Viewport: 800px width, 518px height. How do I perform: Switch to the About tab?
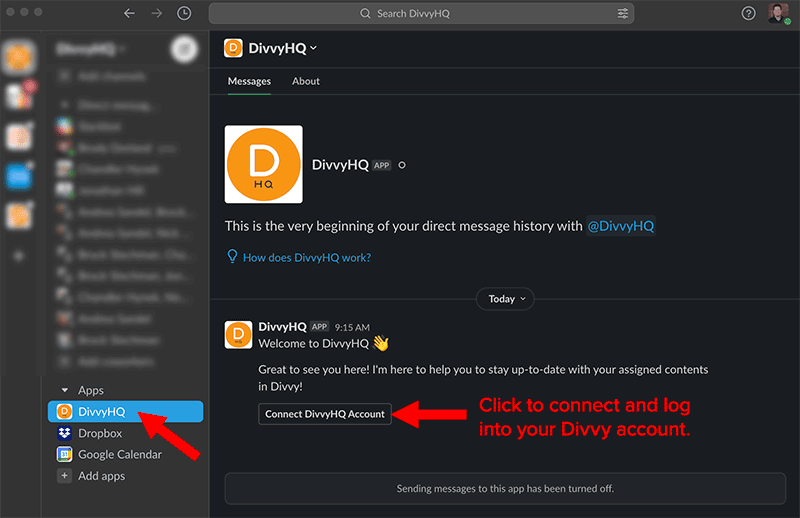pos(306,81)
